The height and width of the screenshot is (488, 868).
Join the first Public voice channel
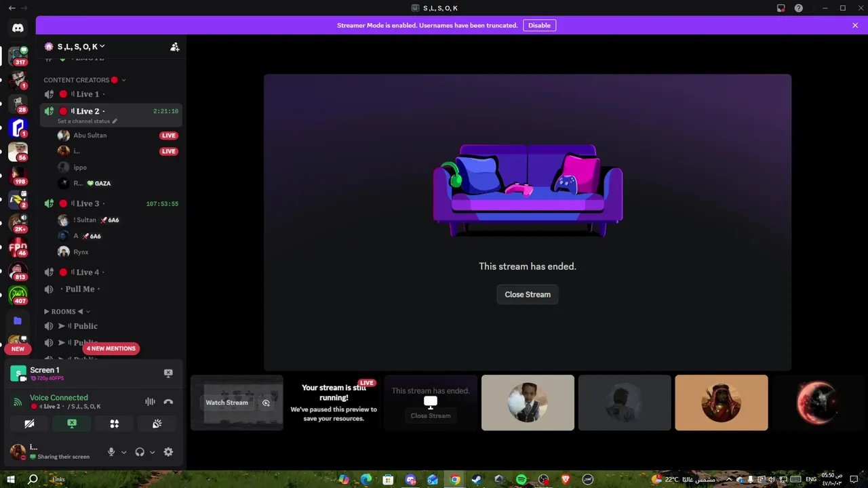[111, 326]
